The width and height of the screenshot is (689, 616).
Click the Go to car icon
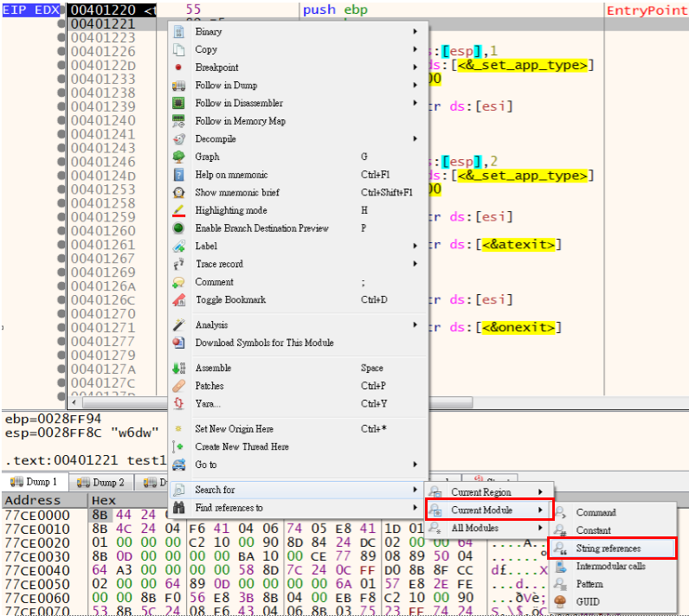click(178, 465)
